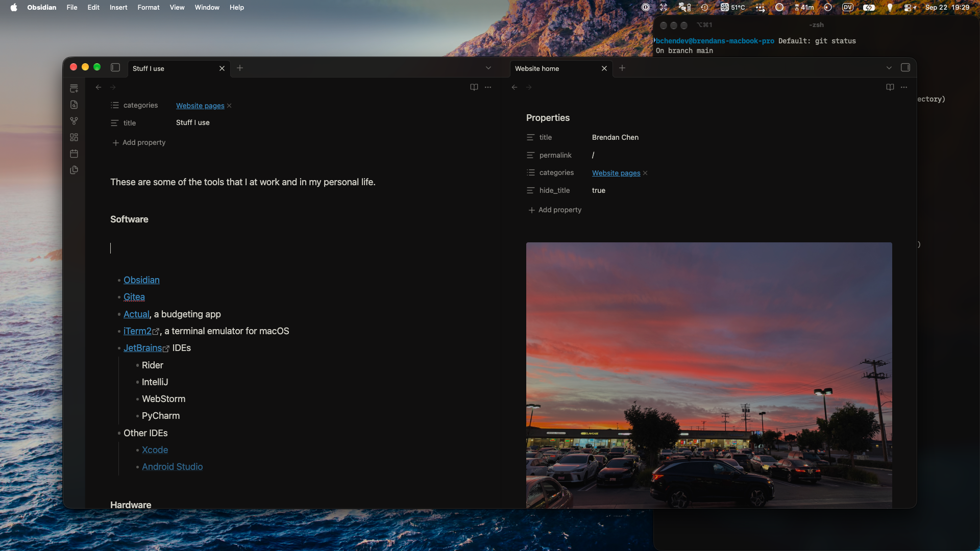The width and height of the screenshot is (980, 551).
Task: Open the Window menu
Action: pos(207,7)
